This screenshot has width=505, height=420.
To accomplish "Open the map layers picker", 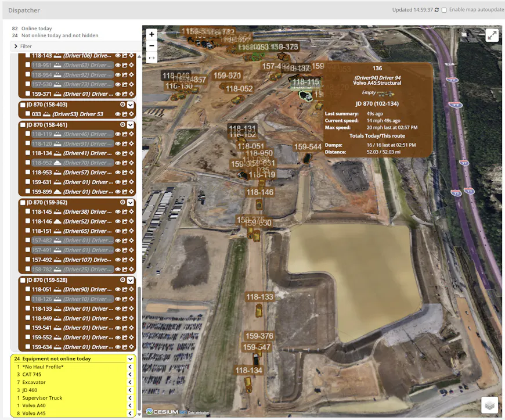I will click(x=489, y=405).
